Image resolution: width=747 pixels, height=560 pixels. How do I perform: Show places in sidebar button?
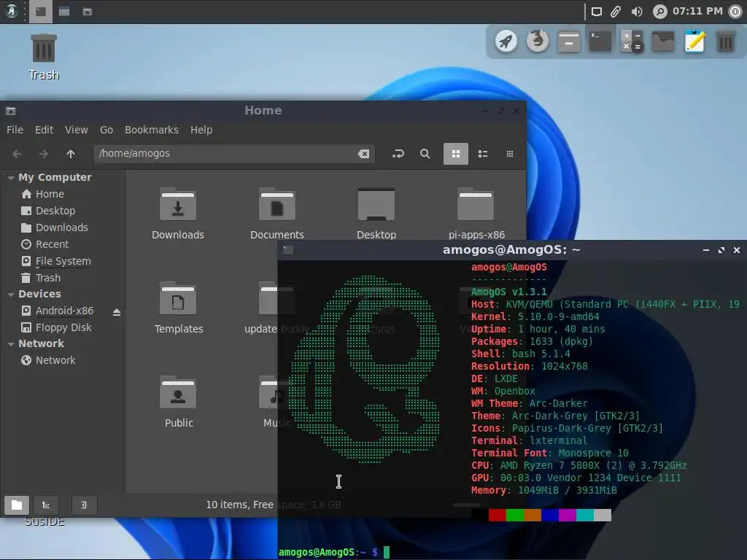click(17, 505)
